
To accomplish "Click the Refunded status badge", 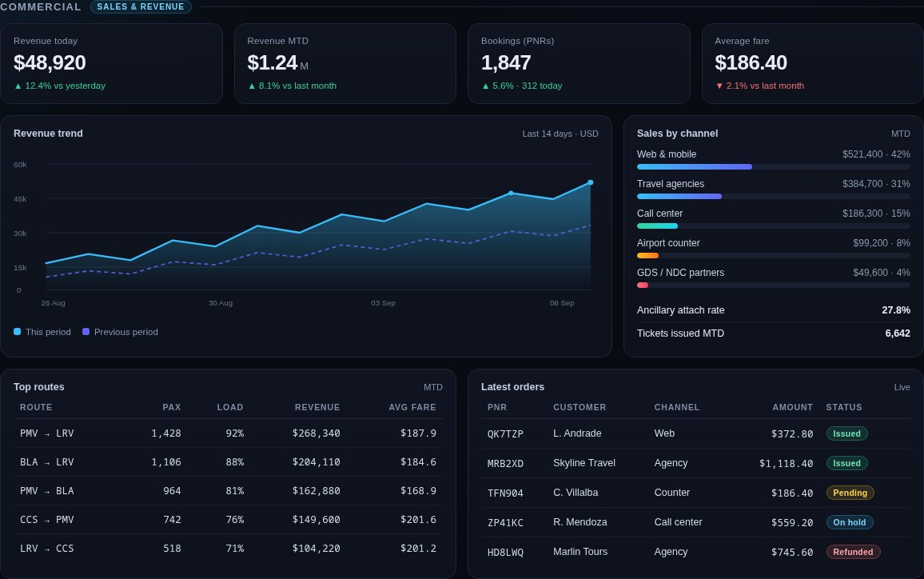I will (x=853, y=552).
